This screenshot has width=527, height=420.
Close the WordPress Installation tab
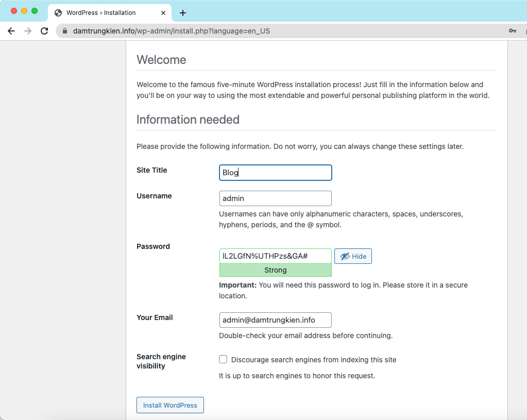(x=163, y=13)
